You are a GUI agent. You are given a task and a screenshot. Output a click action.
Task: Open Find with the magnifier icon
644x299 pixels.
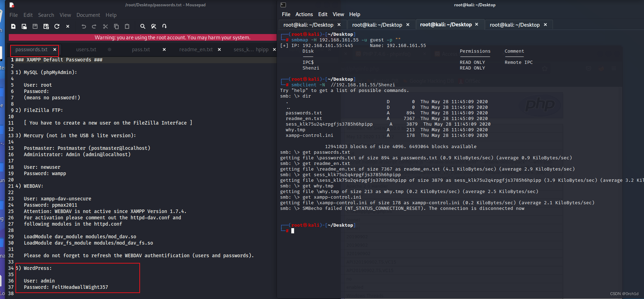coord(142,26)
